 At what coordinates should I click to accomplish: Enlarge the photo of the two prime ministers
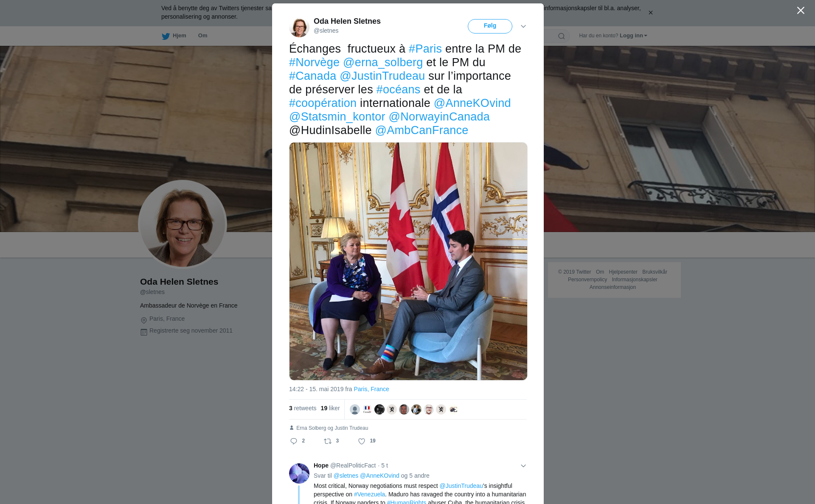[x=408, y=261]
